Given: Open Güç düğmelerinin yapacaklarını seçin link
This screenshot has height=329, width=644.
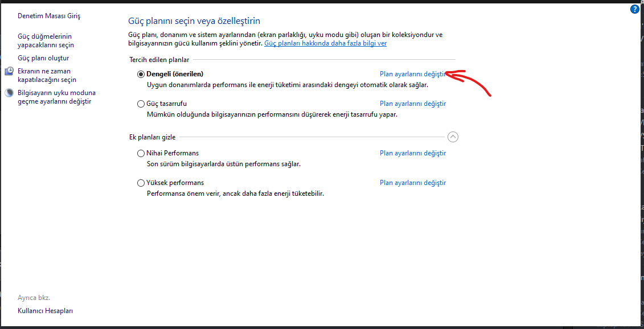Looking at the screenshot, I should tap(46, 40).
